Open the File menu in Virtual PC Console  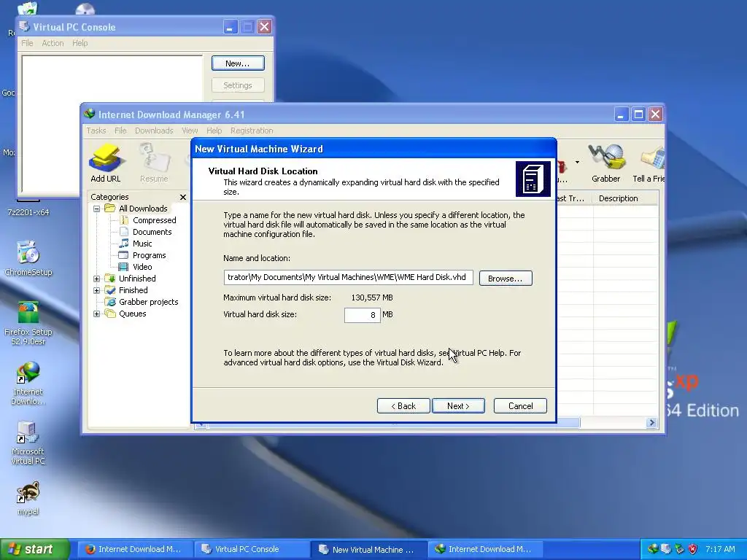pos(27,43)
